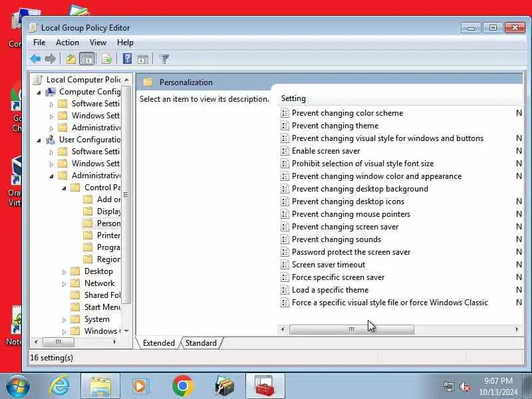This screenshot has width=532, height=399.
Task: Expand Software Settings under Computer Configuration
Action: point(52,104)
